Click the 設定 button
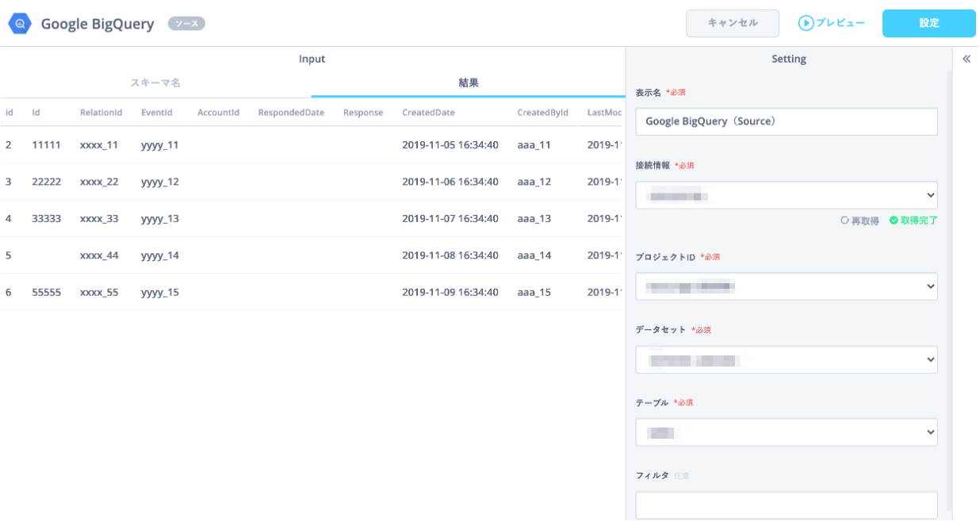Image resolution: width=980 pixels, height=522 pixels. tap(929, 24)
